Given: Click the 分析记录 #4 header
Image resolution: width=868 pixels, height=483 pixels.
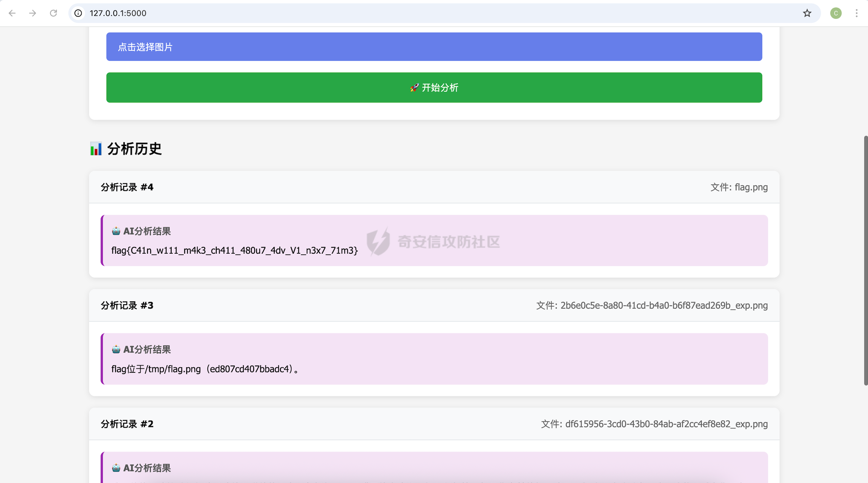Looking at the screenshot, I should pos(127,187).
